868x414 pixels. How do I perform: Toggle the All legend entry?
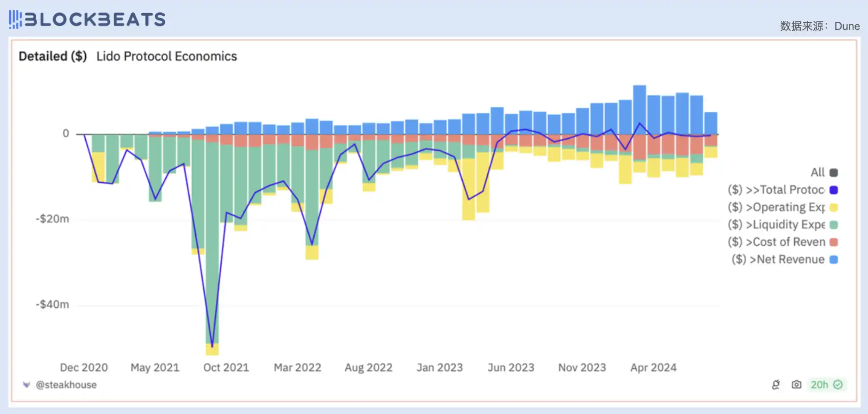[817, 172]
